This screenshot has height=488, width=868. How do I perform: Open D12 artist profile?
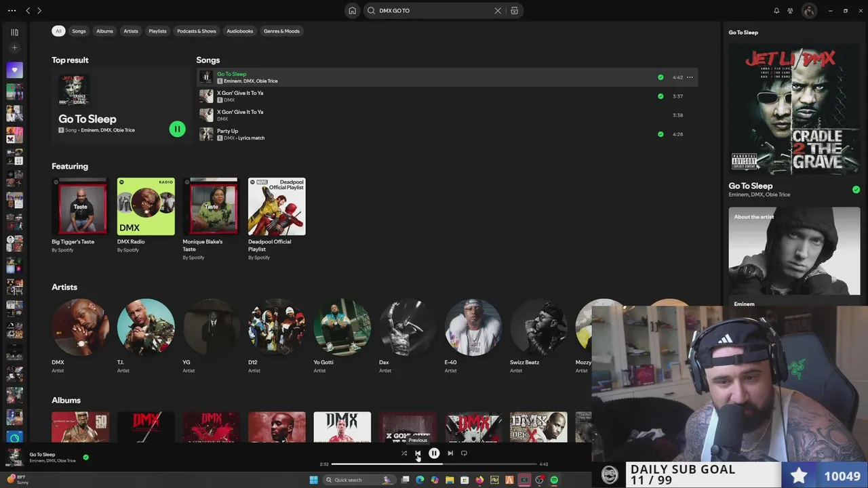point(277,327)
